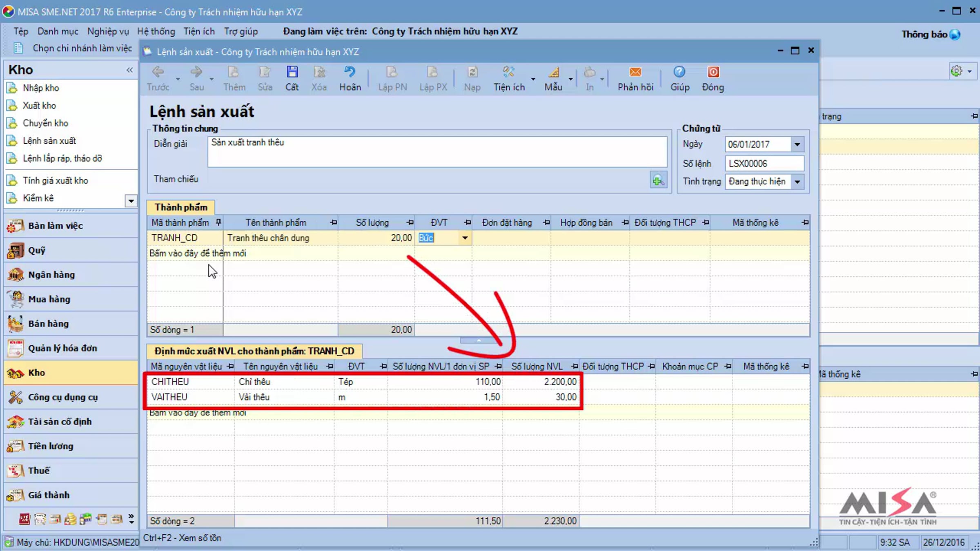Open the Thông báo globe icon

955,35
